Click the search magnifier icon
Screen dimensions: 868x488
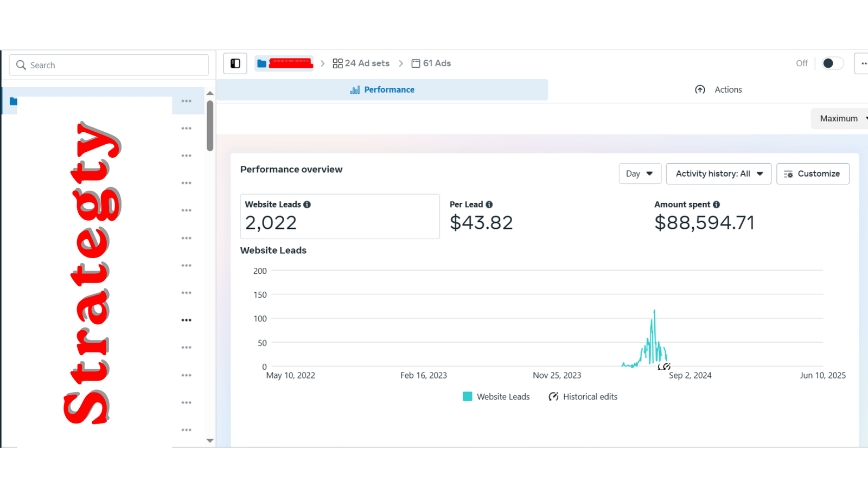click(x=21, y=65)
